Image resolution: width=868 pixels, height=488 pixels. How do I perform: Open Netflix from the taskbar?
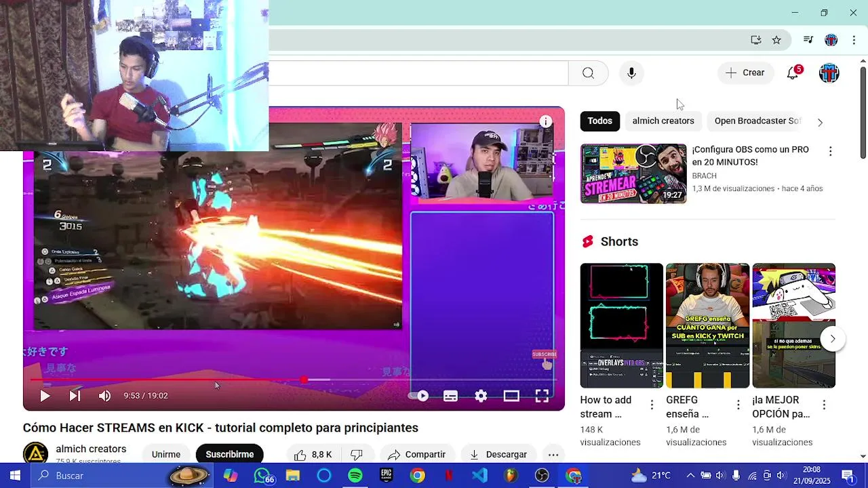[x=449, y=476]
